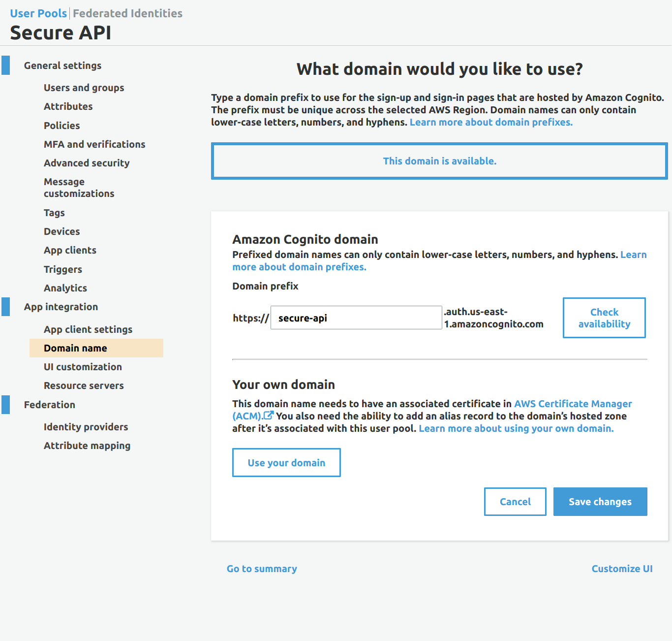Open Advanced security settings

(87, 163)
